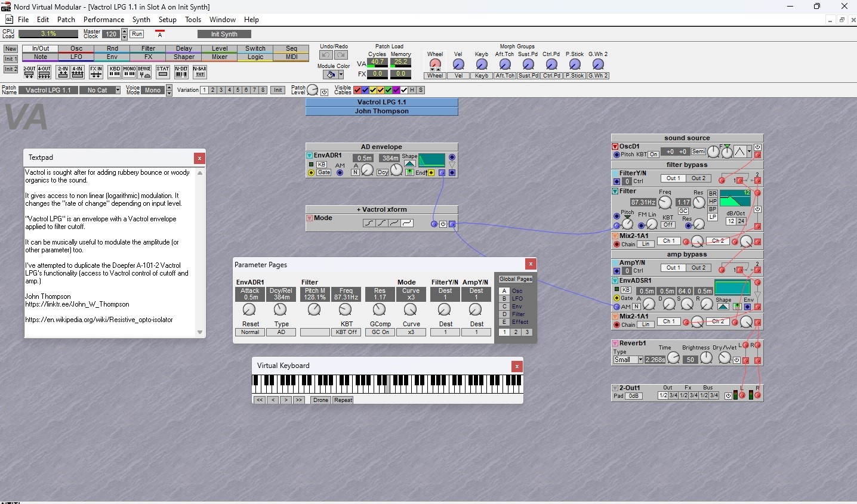The image size is (857, 504).
Task: Close the Textpad window
Action: click(199, 158)
